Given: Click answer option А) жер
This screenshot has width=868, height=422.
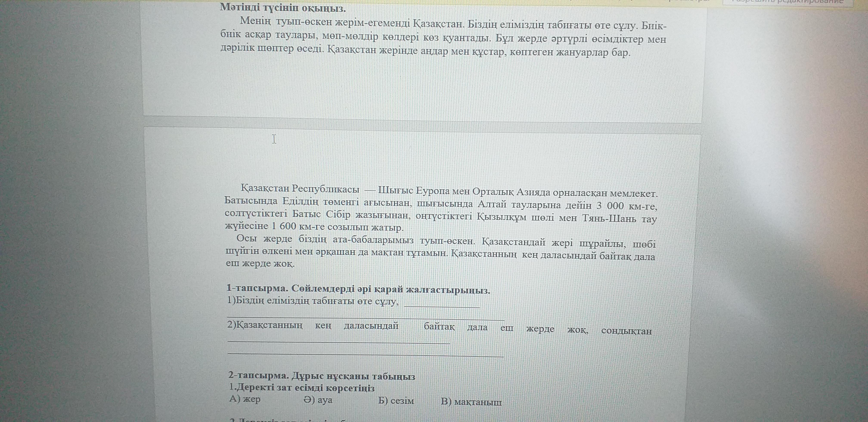Looking at the screenshot, I should pos(245,399).
